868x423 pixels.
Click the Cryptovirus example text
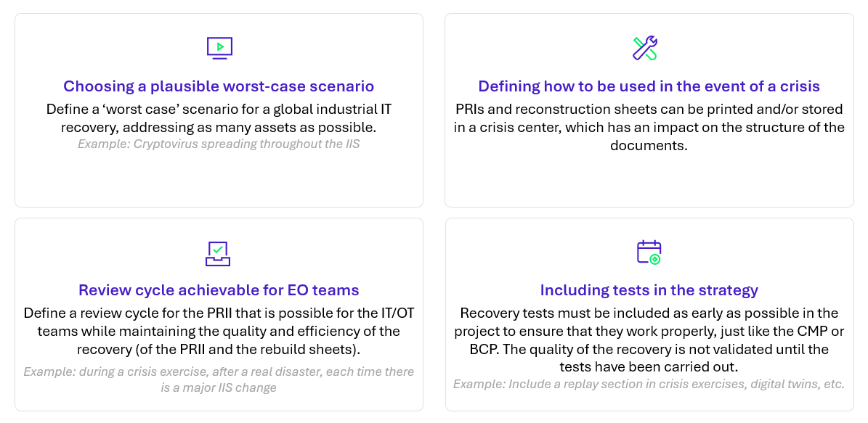tap(219, 144)
